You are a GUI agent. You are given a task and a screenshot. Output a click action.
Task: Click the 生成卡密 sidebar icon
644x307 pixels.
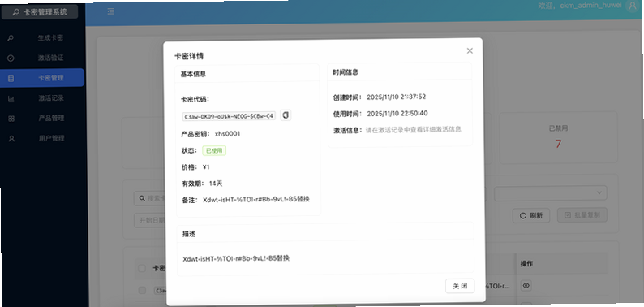click(x=11, y=38)
